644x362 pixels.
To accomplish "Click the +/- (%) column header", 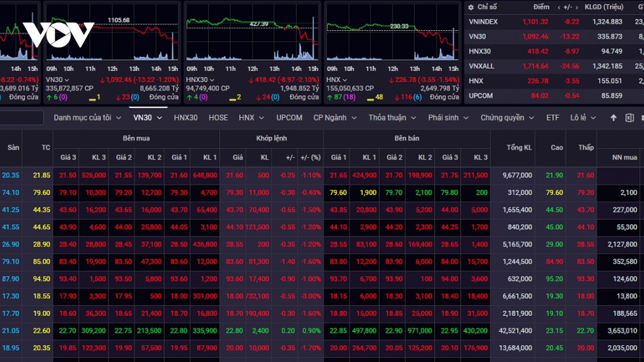I will (x=310, y=157).
